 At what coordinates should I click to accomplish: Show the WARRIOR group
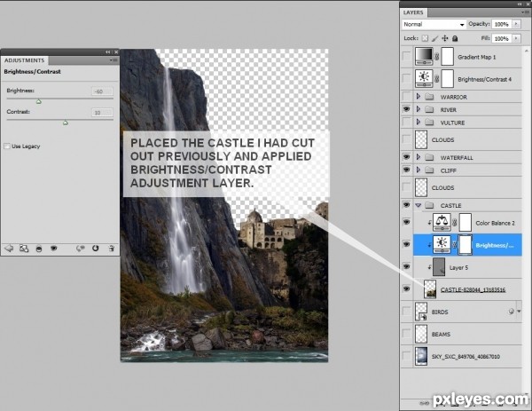click(x=406, y=97)
